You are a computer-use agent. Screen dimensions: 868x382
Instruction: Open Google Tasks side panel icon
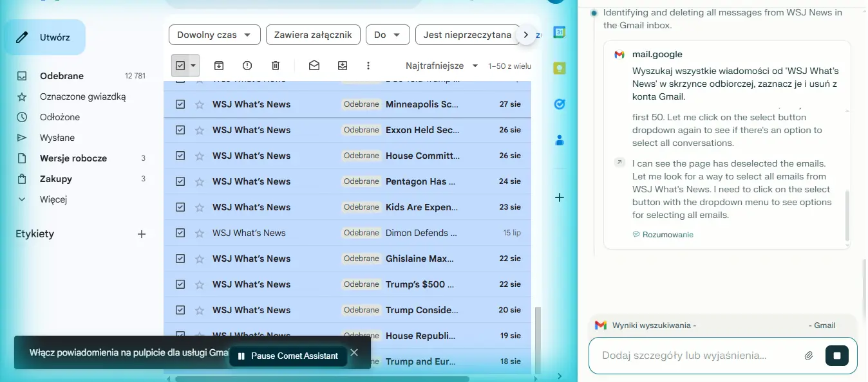click(560, 104)
